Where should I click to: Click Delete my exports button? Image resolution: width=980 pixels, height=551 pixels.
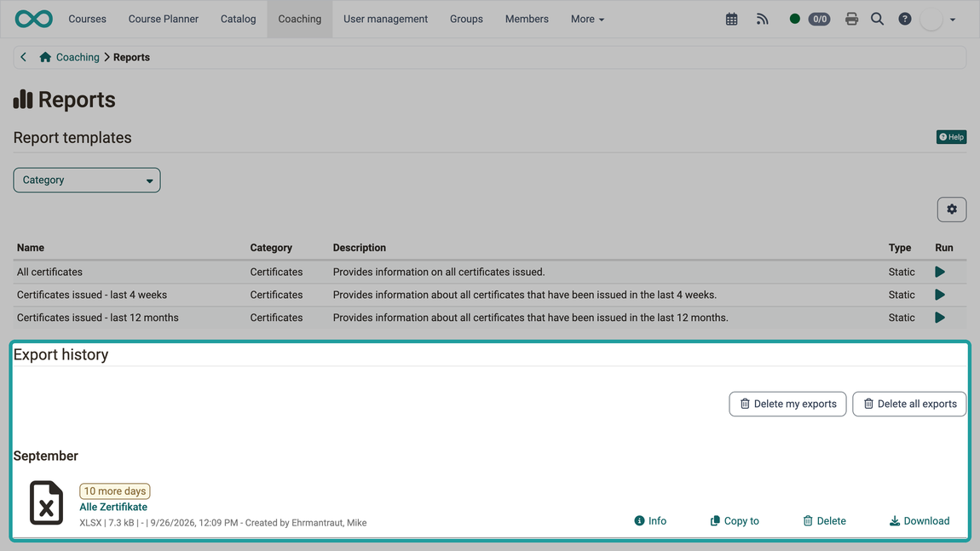[787, 404]
